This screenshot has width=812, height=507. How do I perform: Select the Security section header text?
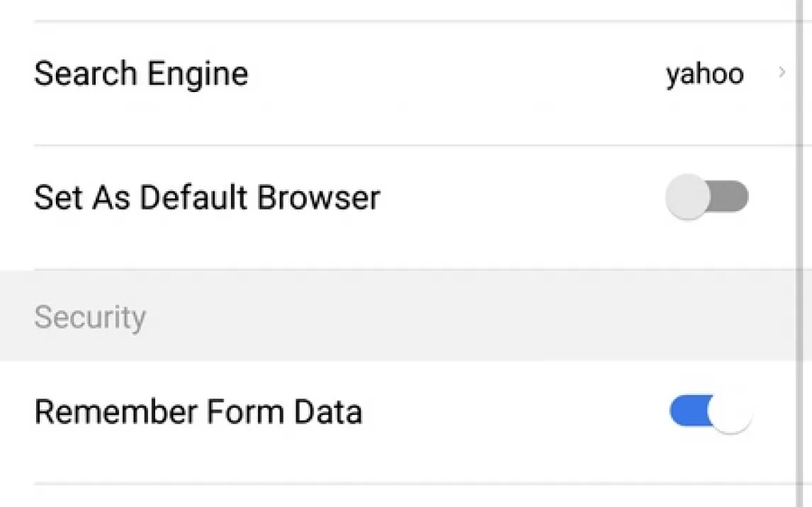[x=90, y=317]
